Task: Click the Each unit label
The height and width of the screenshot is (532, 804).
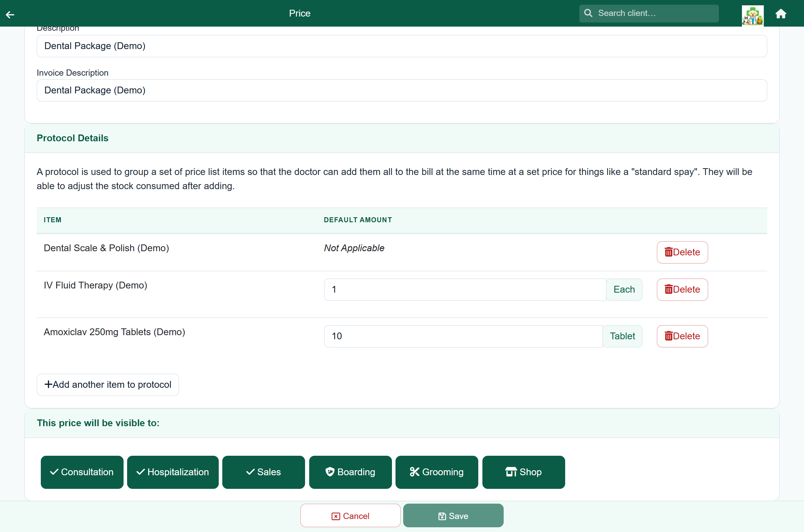Action: point(624,289)
